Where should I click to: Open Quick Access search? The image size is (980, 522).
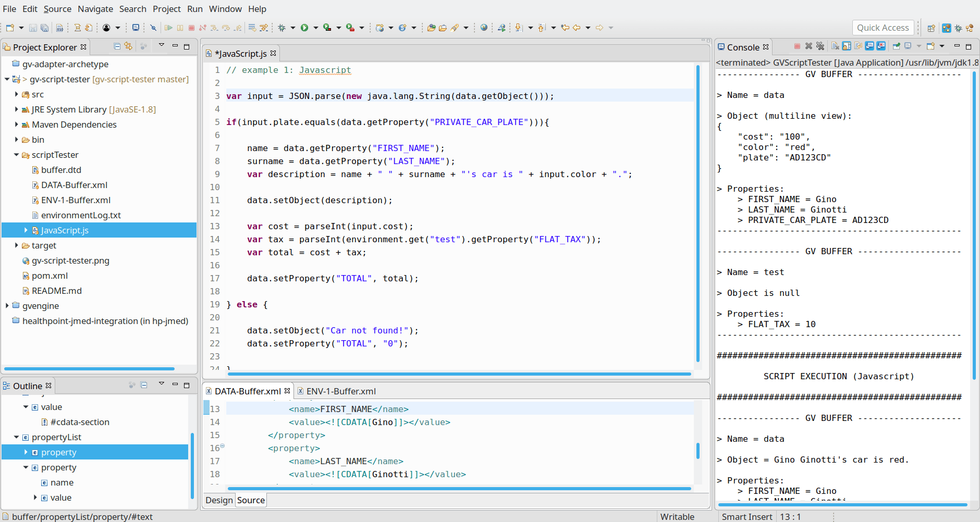[x=883, y=27]
